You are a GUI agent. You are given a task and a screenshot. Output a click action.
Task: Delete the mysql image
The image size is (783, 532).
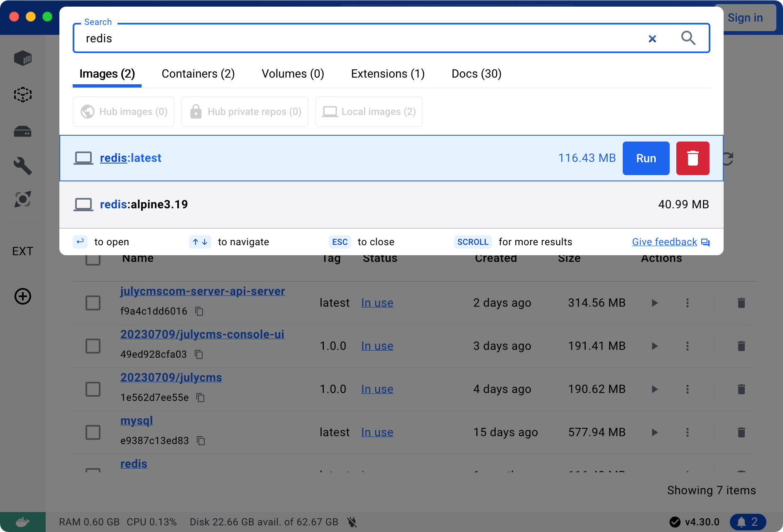point(741,432)
